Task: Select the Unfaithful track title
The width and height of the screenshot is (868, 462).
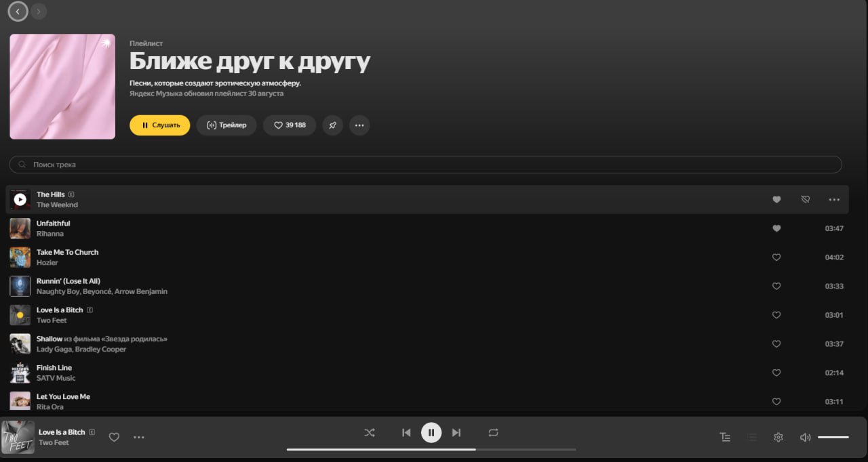Action: pos(54,224)
